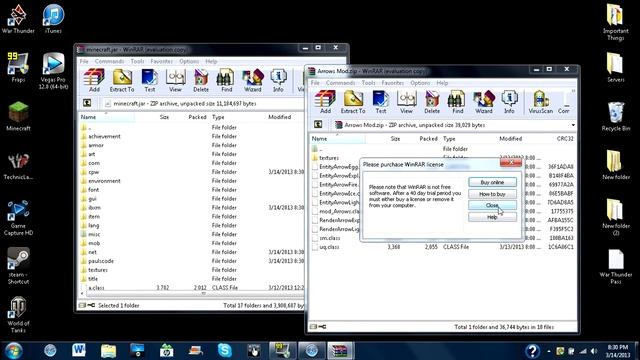This screenshot has width=640, height=360.
Task: Sort minecraft.jar list by Name column
Action: 107,117
